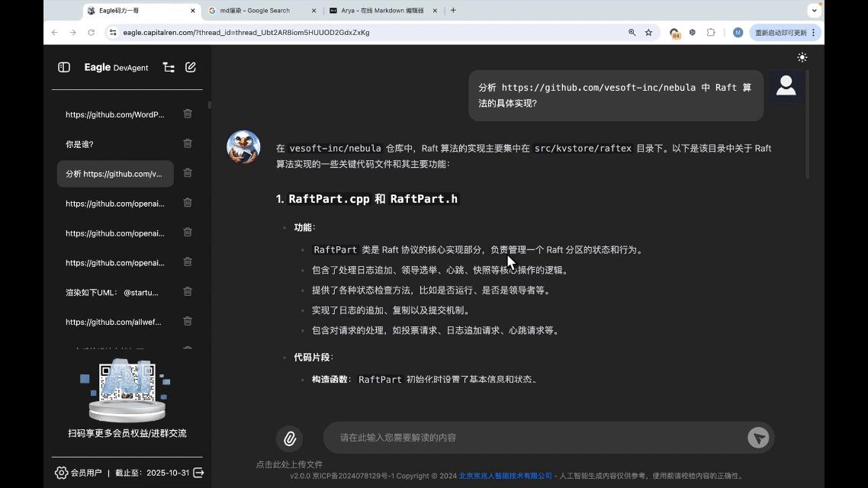The width and height of the screenshot is (868, 488).
Task: Click the zoom icon in the address bar
Action: (x=630, y=32)
